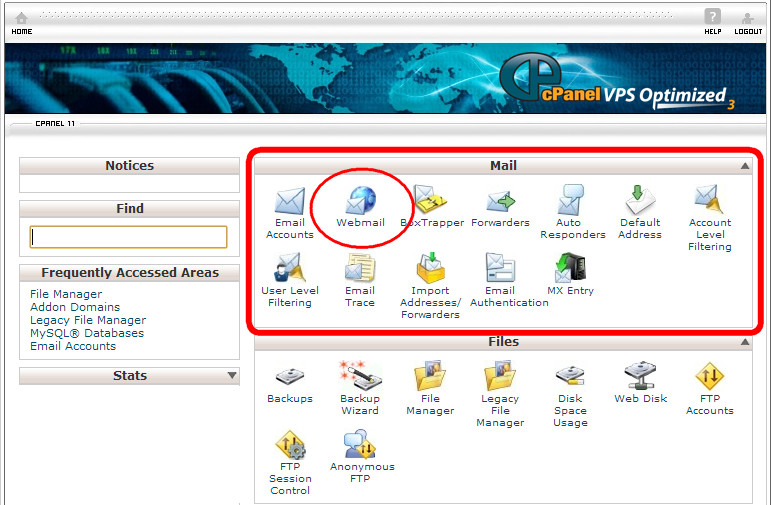This screenshot has width=771, height=505.
Task: Open Import Addresses/Forwarders
Action: click(430, 267)
